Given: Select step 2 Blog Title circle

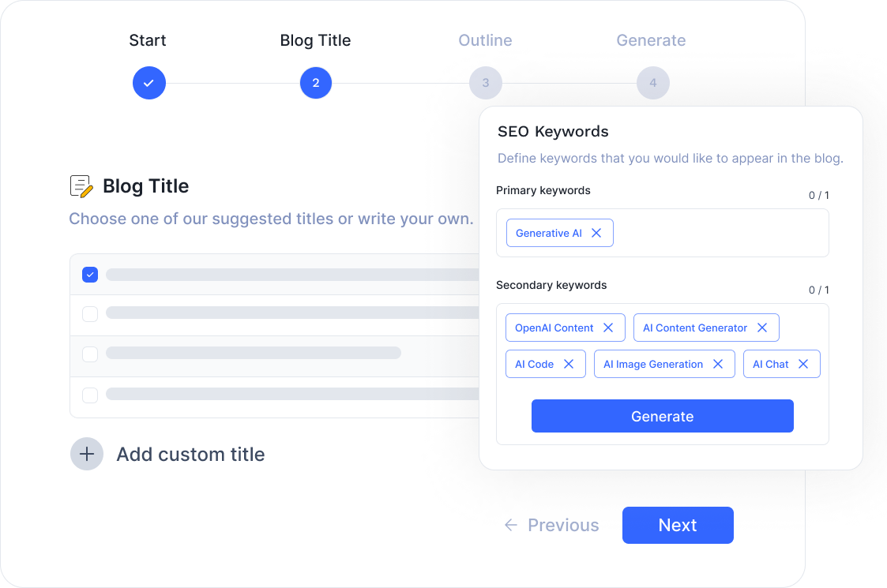Looking at the screenshot, I should 316,83.
